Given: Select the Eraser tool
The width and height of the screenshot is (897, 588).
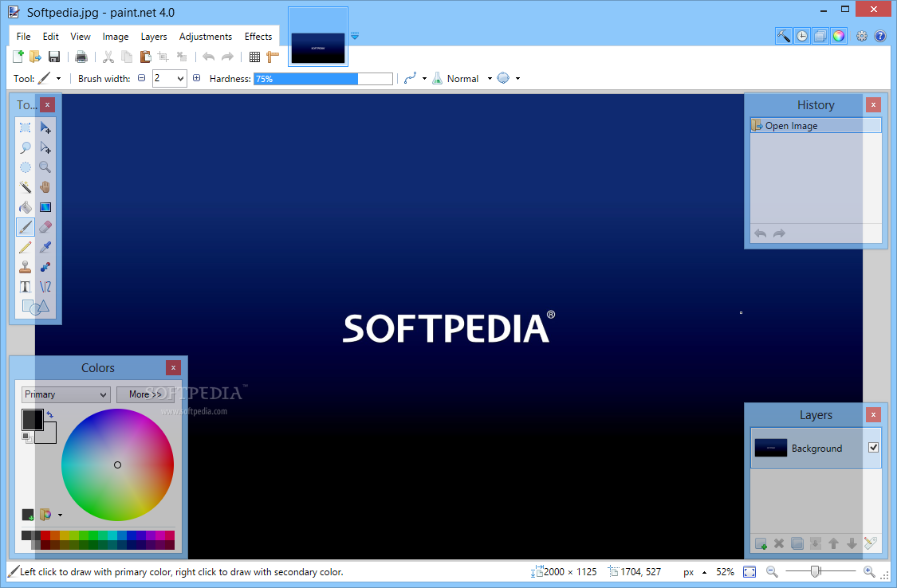Looking at the screenshot, I should click(45, 227).
